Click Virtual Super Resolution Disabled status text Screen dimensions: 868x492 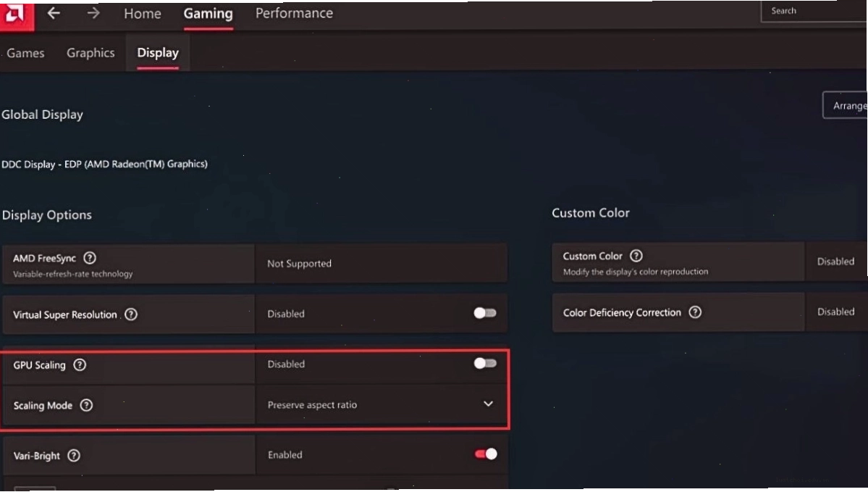coord(286,314)
